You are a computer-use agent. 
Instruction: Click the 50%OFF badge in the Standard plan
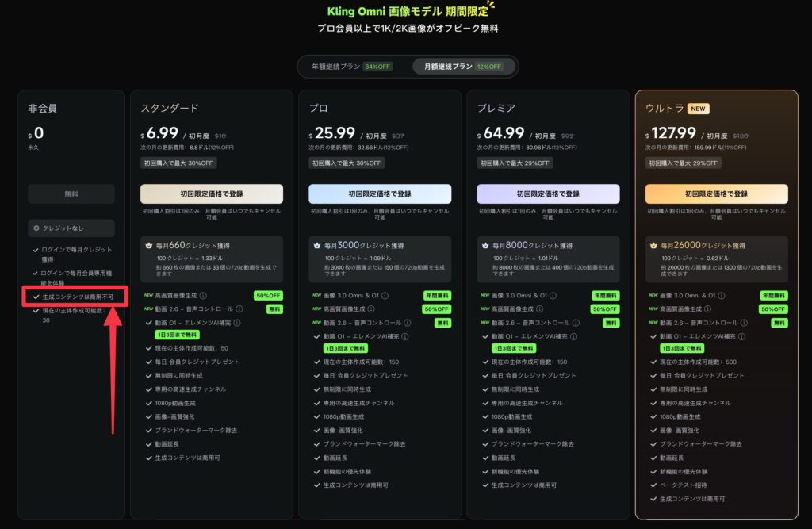(268, 296)
